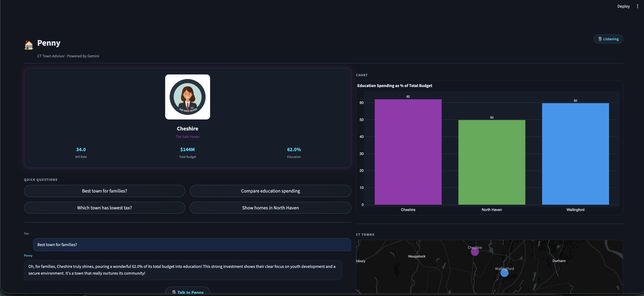Click the Deploy button

pos(623,6)
